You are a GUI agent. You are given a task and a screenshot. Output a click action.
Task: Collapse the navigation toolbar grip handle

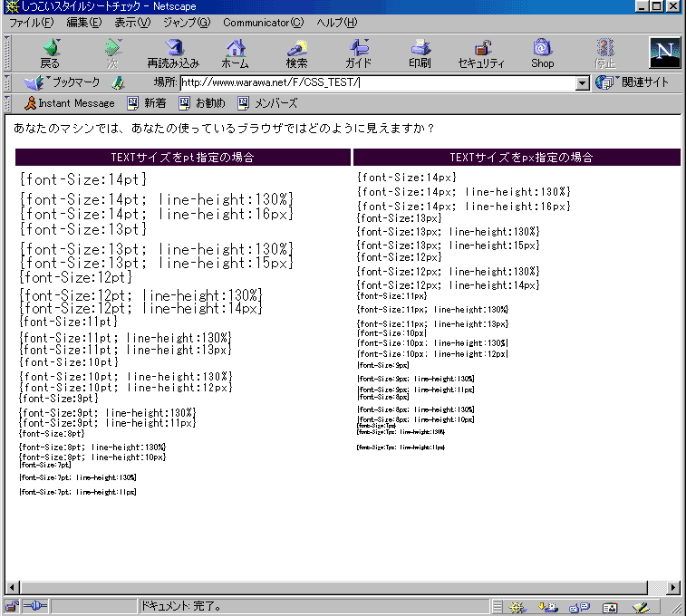7,53
